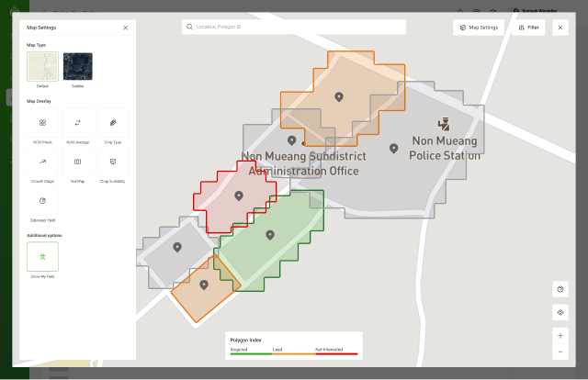Enable the NDVI Pixels overlay
The width and height of the screenshot is (588, 380).
[43, 123]
